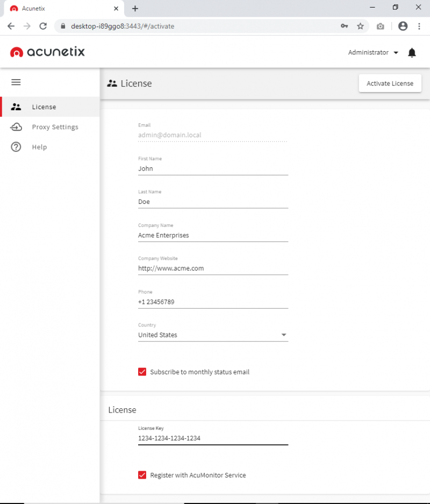The height and width of the screenshot is (504, 430).
Task: Click the Phone field +1 23456789
Action: pyautogui.click(x=213, y=302)
